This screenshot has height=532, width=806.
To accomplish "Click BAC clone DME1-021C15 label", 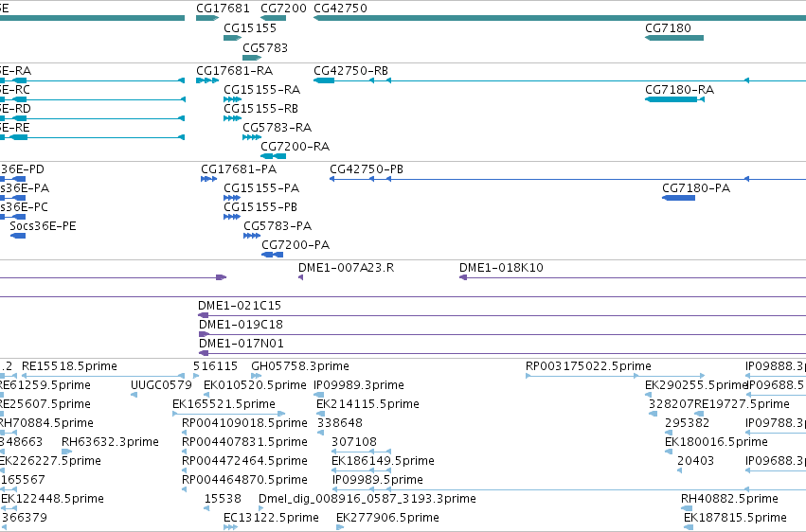I will tap(240, 306).
